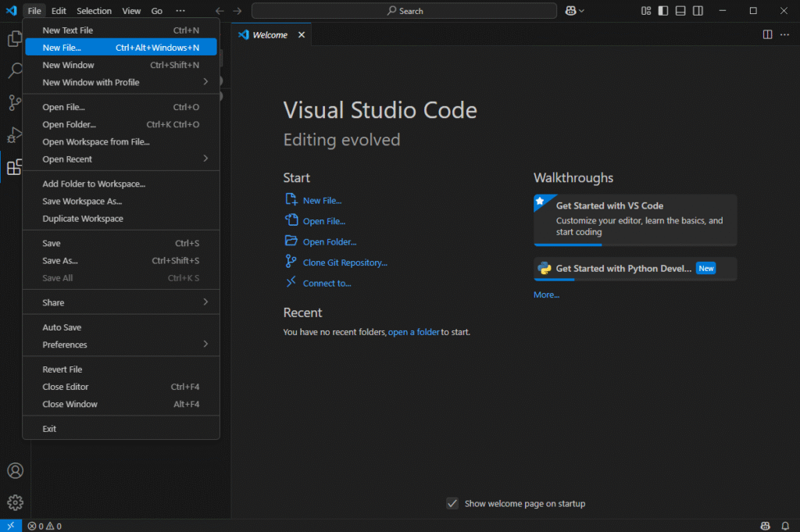Click Clone Git Repository... link
The height and width of the screenshot is (532, 800).
[345, 262]
